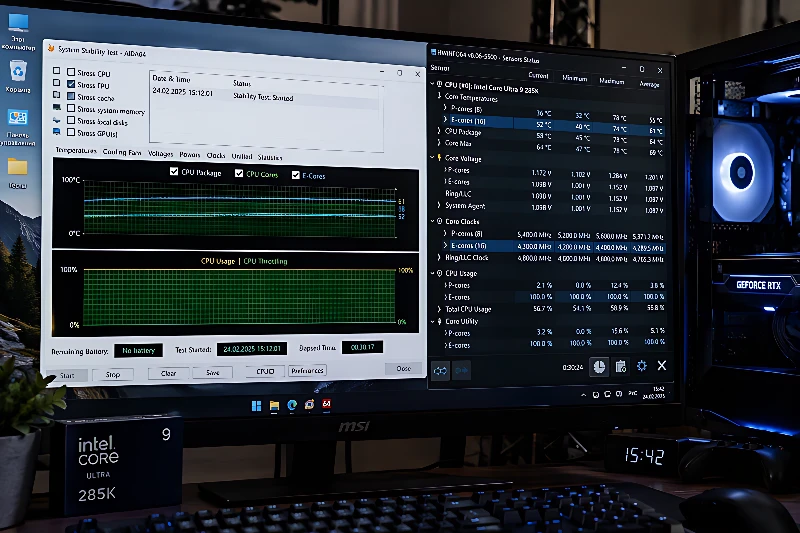The image size is (800, 533).
Task: Expand the Core Temperatures group
Action: click(x=439, y=95)
